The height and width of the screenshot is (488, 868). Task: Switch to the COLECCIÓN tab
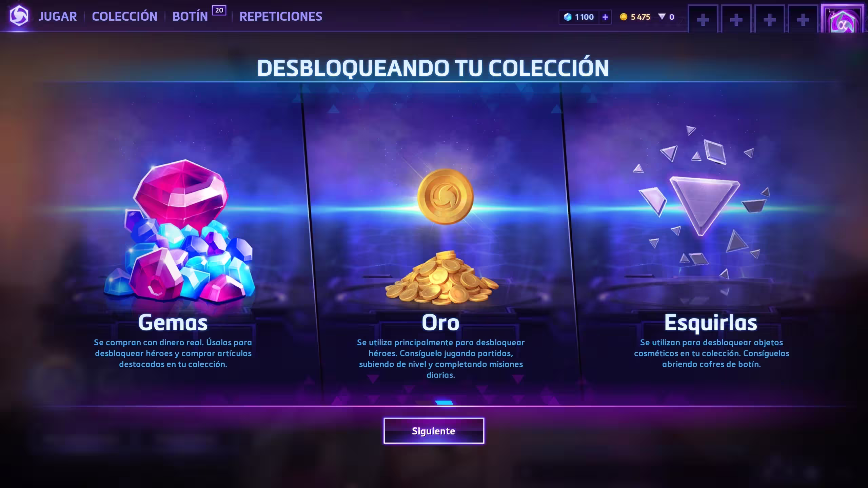click(x=124, y=16)
